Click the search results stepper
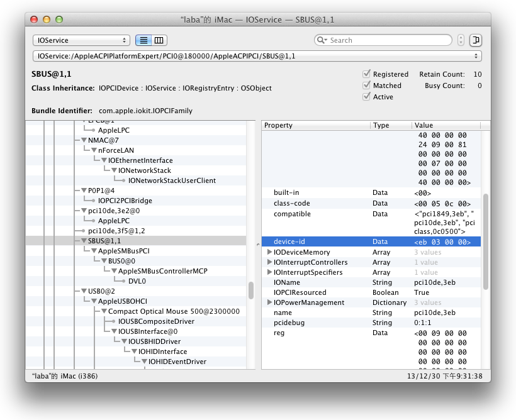The width and height of the screenshot is (516, 420). [461, 40]
